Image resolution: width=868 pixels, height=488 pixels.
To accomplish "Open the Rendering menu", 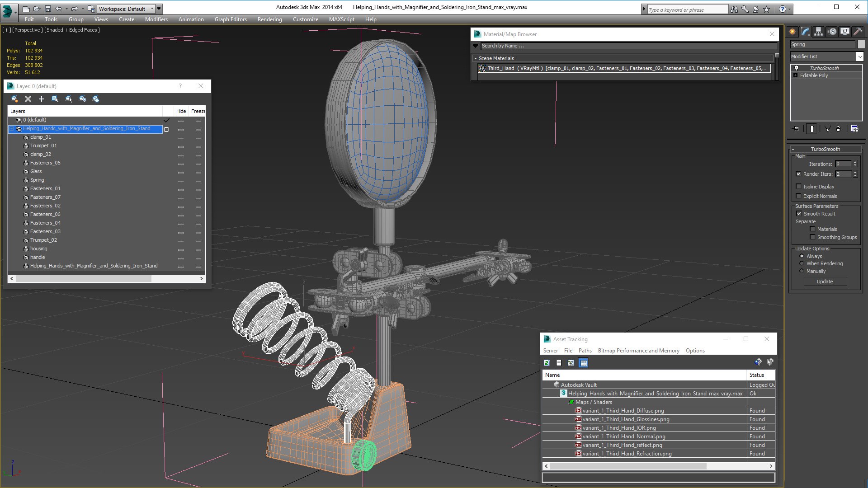I will (270, 19).
